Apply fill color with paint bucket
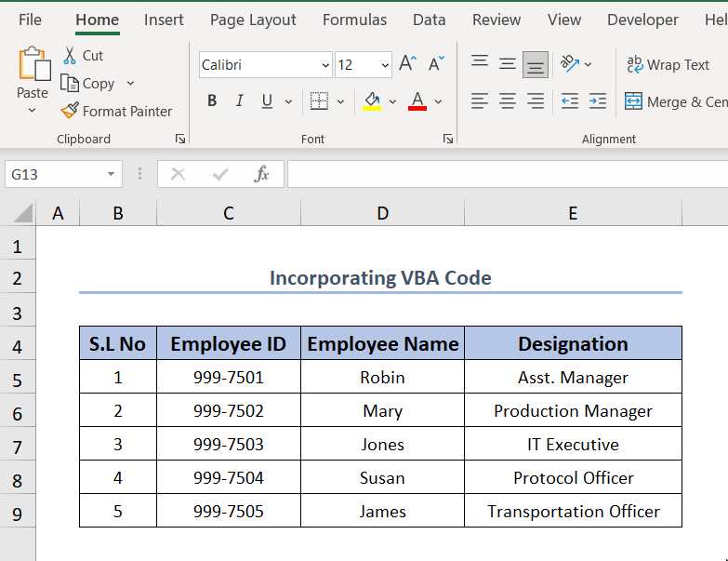The height and width of the screenshot is (561, 728). click(372, 100)
